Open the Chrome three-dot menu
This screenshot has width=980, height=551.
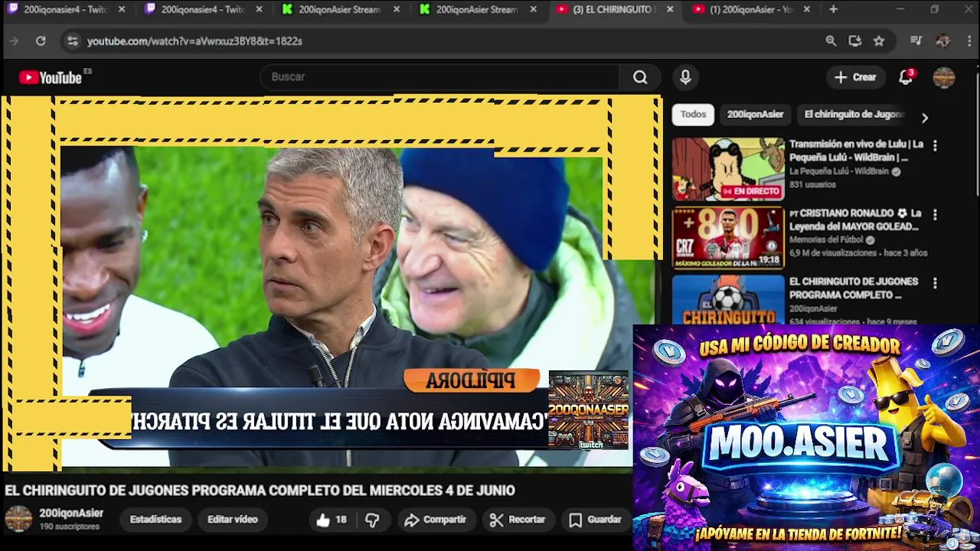pyautogui.click(x=971, y=41)
